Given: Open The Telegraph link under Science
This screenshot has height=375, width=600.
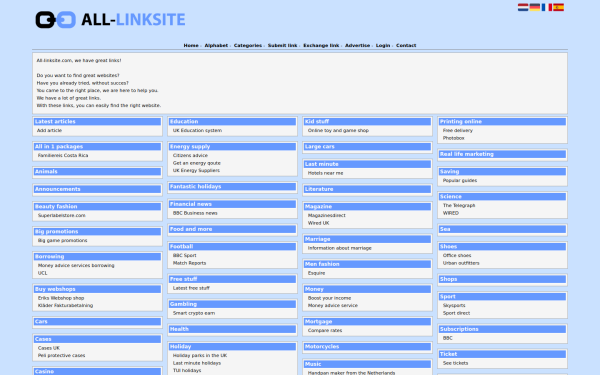Looking at the screenshot, I should tap(459, 205).
